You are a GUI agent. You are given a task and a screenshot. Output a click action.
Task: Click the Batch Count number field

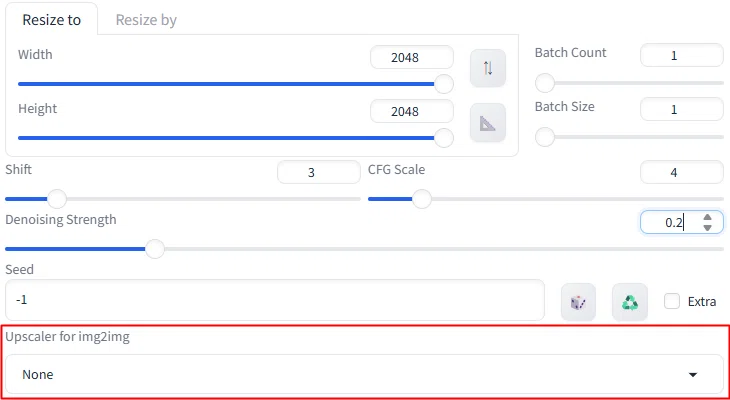point(682,55)
